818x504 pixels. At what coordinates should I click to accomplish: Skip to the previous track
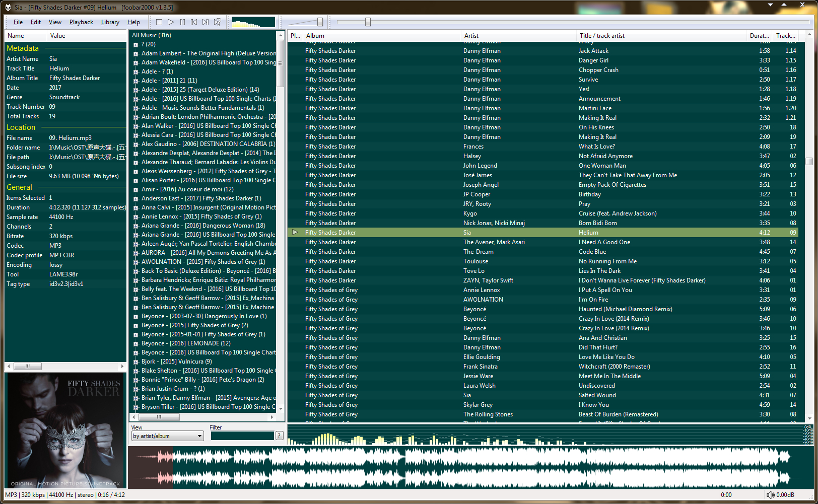[194, 22]
